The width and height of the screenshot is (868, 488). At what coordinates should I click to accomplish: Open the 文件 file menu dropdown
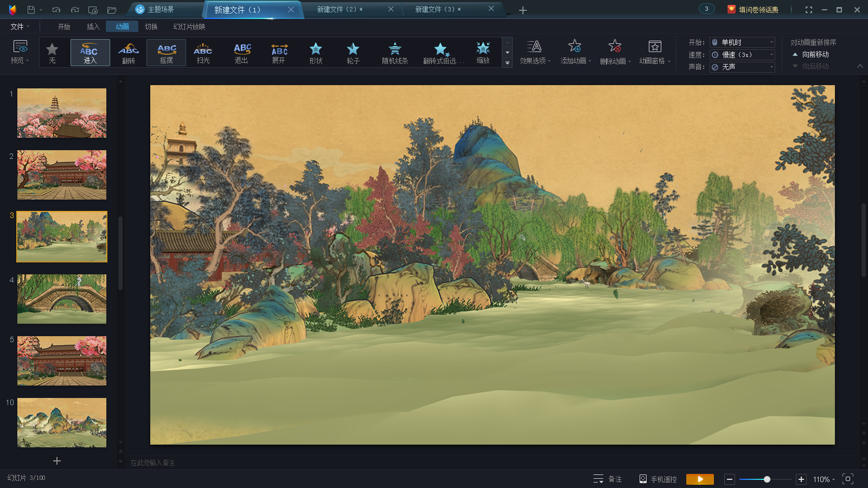point(20,27)
